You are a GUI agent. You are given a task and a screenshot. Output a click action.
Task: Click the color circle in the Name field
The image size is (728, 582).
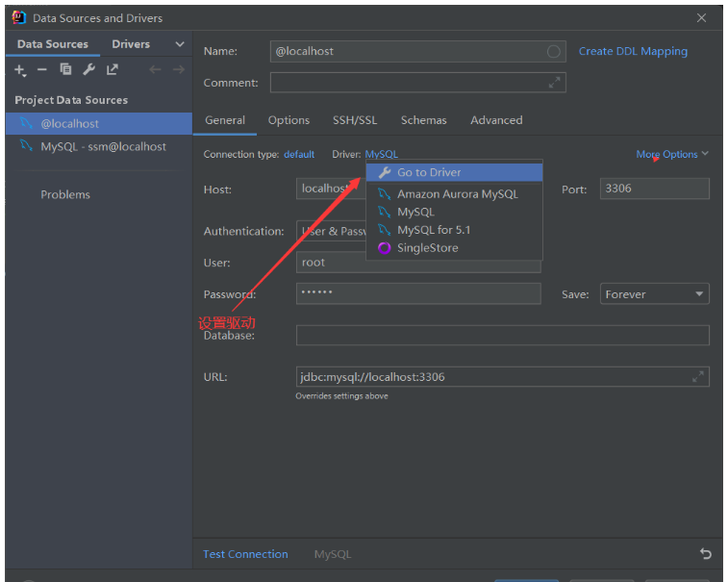pos(554,52)
